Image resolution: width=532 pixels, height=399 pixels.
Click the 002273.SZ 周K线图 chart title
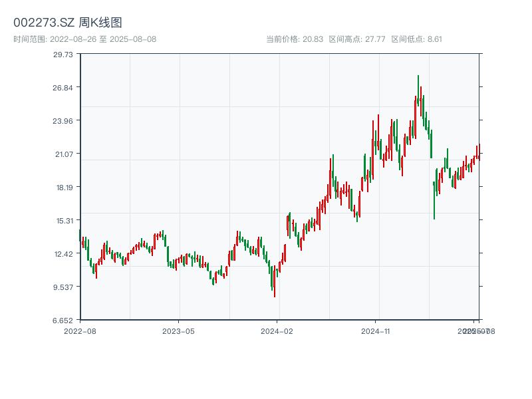click(68, 23)
